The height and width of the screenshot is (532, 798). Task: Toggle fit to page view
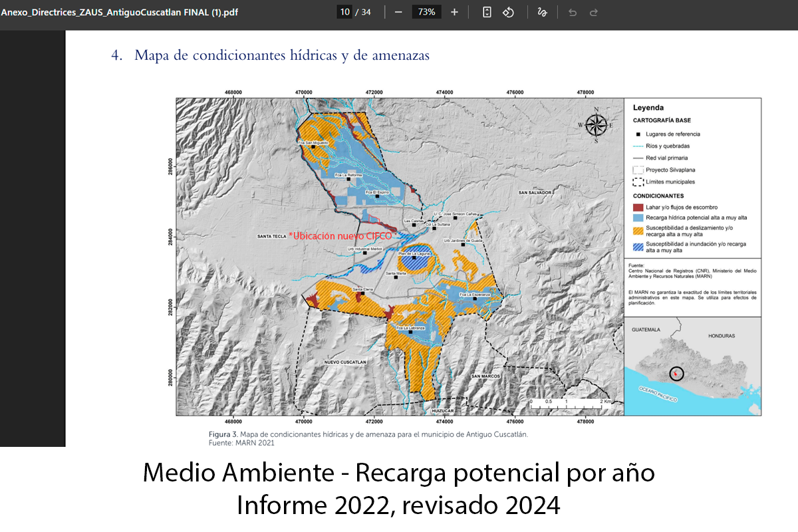[x=487, y=12]
